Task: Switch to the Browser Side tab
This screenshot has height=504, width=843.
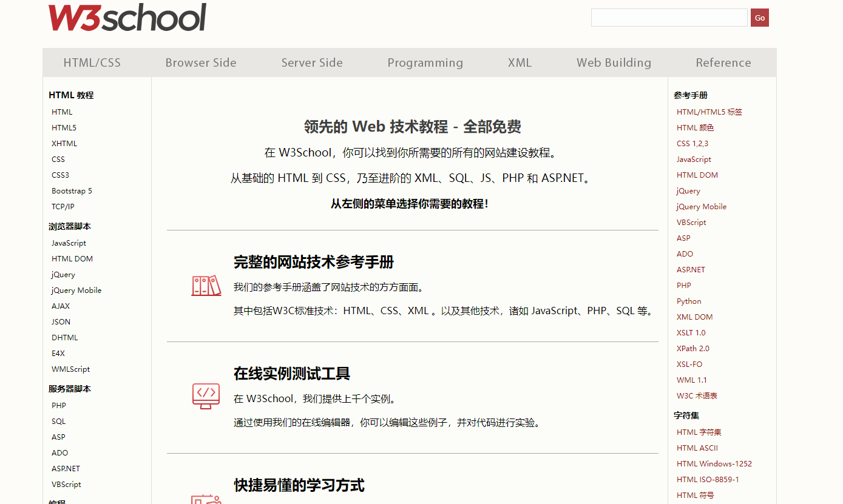Action: [201, 62]
